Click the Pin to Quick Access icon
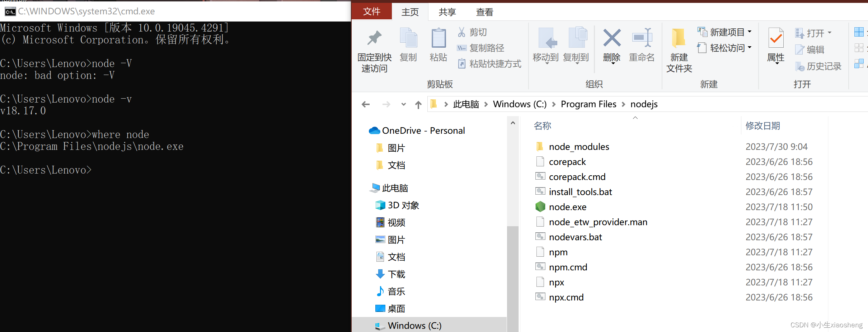This screenshot has width=868, height=332. (374, 38)
